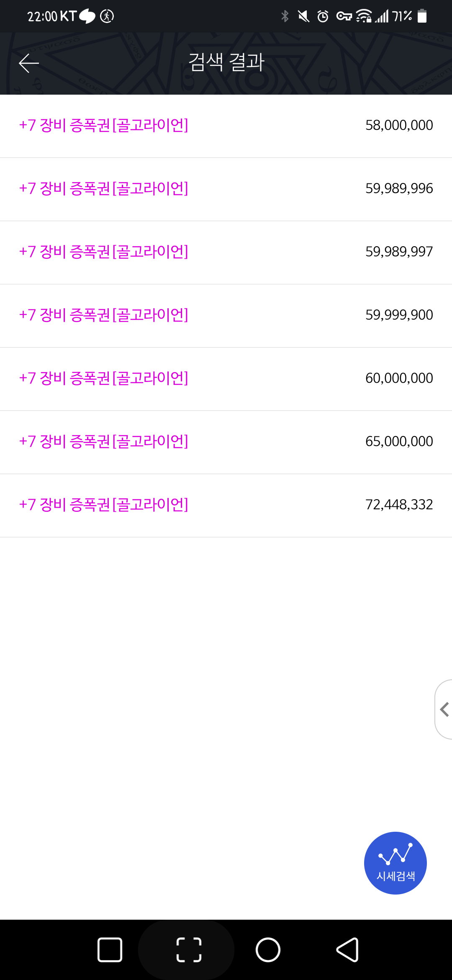452x980 pixels.
Task: Expand the side panel chevron handle
Action: pyautogui.click(x=444, y=709)
